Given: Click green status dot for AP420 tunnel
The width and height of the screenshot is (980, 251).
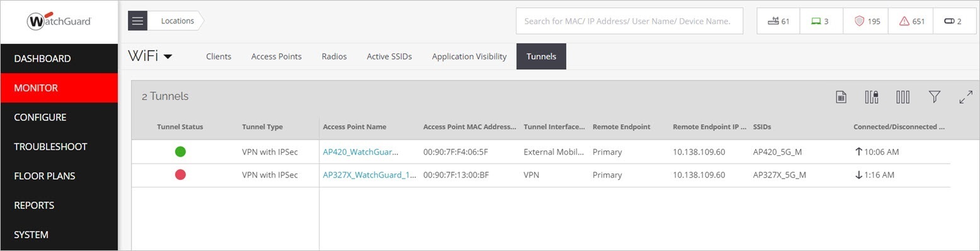Looking at the screenshot, I should pyautogui.click(x=180, y=152).
